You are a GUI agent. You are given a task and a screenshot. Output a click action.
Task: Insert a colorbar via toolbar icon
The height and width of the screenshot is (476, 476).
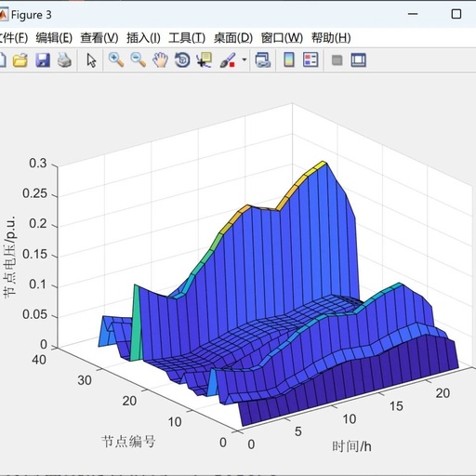pyautogui.click(x=289, y=59)
